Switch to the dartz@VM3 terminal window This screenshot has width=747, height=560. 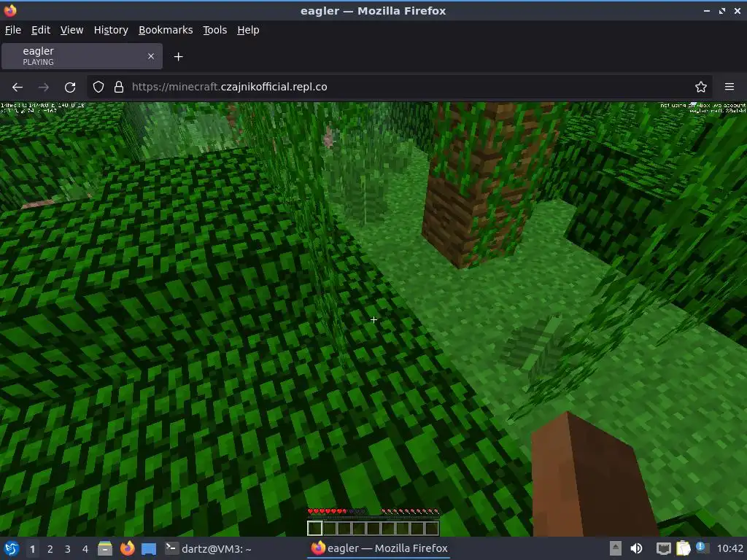coord(208,548)
